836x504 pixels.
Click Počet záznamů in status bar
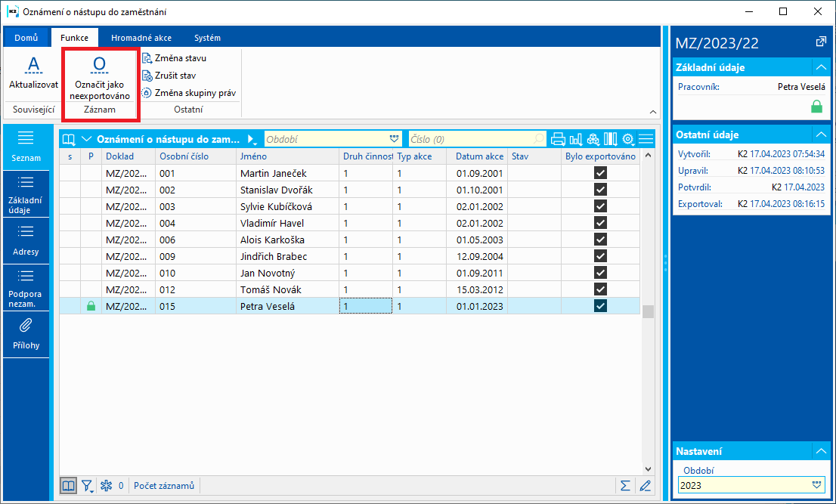(x=164, y=485)
